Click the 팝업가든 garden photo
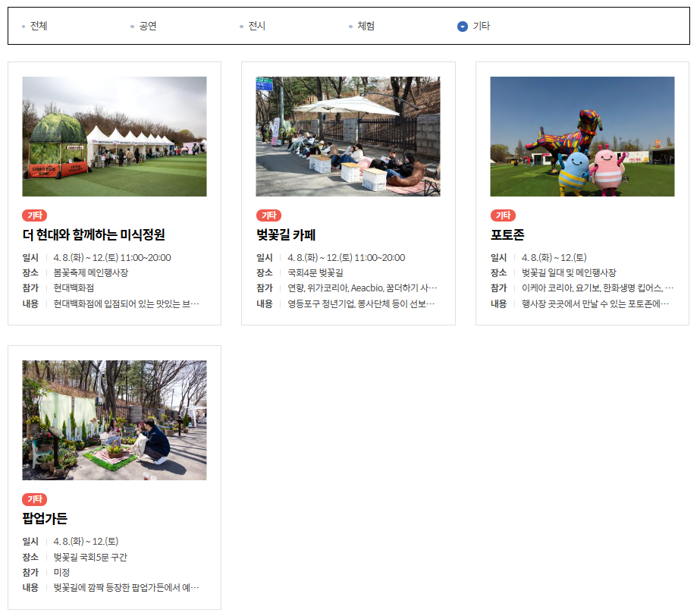This screenshot has width=700, height=613. (114, 420)
